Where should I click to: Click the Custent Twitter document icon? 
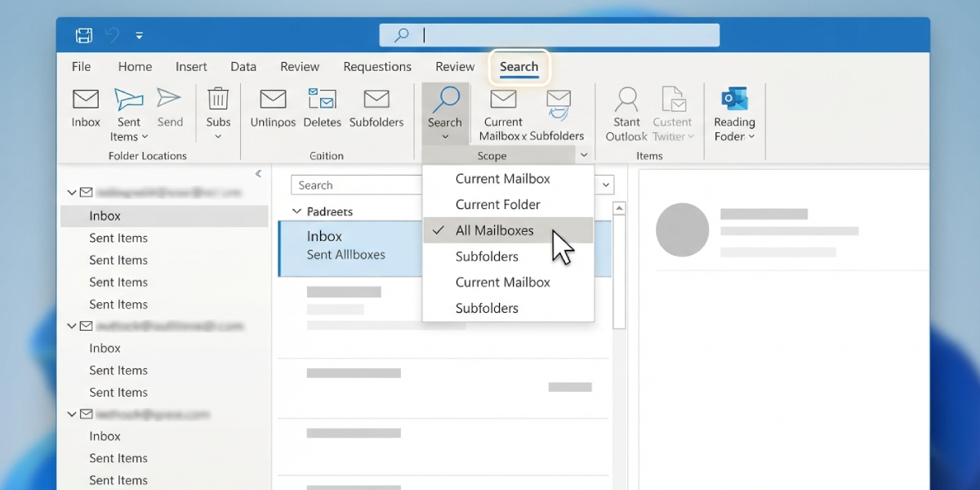(x=673, y=100)
